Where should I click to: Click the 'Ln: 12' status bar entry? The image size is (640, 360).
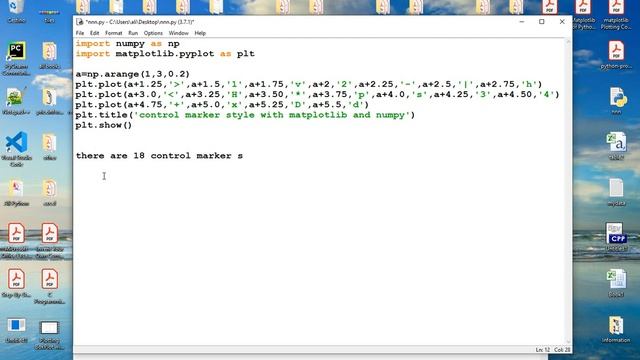pos(543,350)
